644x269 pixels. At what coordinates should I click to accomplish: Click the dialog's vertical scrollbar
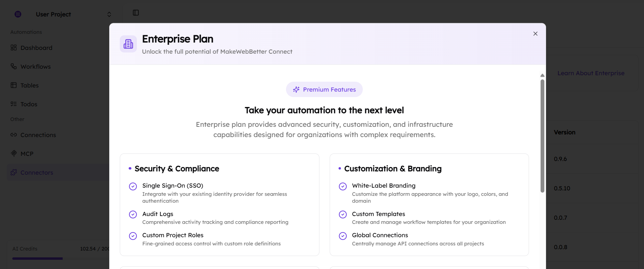pos(542,136)
